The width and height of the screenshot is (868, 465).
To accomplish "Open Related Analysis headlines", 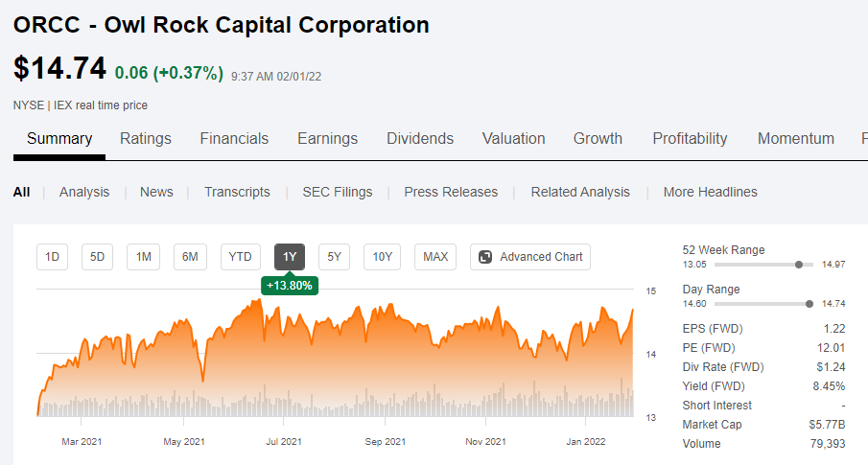I will [x=580, y=192].
